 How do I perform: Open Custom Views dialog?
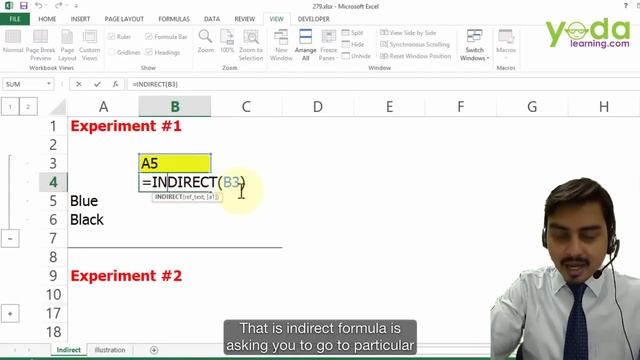(x=89, y=45)
